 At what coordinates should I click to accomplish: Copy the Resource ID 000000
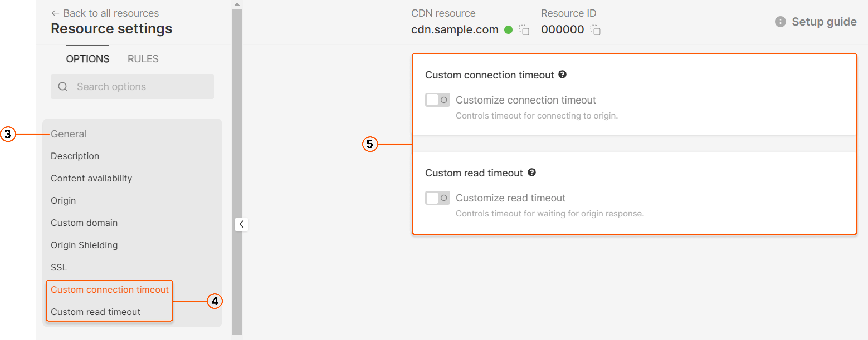click(x=596, y=30)
